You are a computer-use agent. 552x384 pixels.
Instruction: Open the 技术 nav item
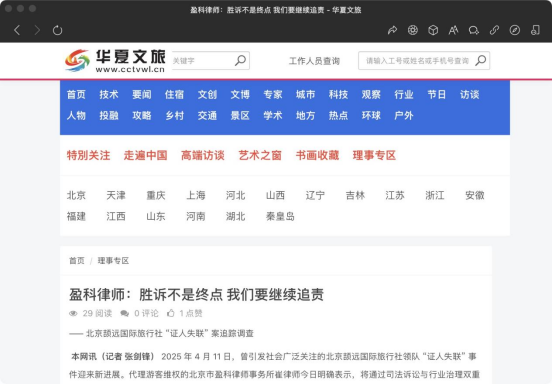[x=109, y=94]
